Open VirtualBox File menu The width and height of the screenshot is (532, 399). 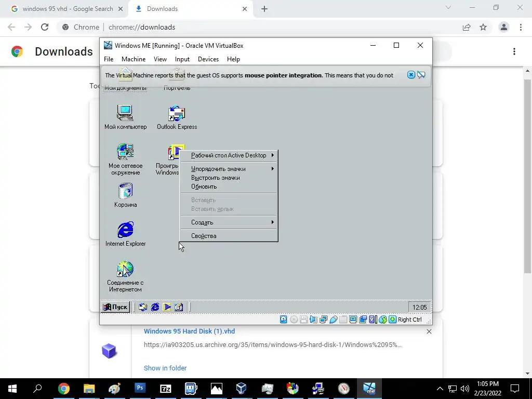pos(109,59)
